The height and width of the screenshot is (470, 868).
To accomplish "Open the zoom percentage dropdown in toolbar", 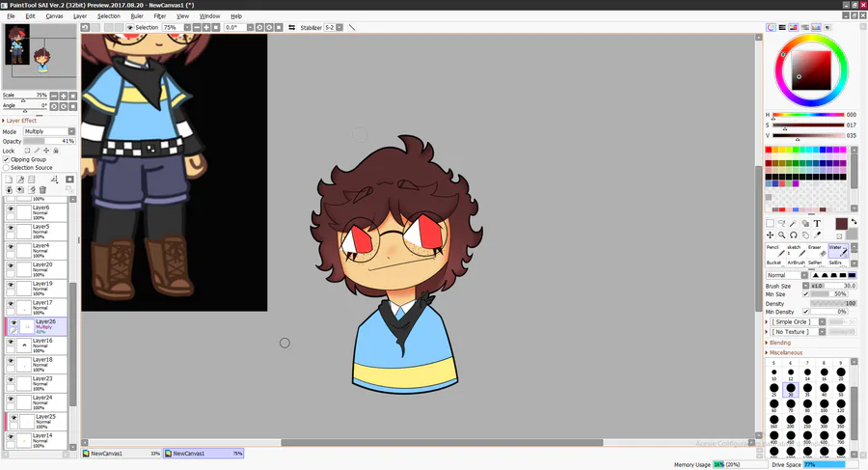I will pyautogui.click(x=187, y=27).
